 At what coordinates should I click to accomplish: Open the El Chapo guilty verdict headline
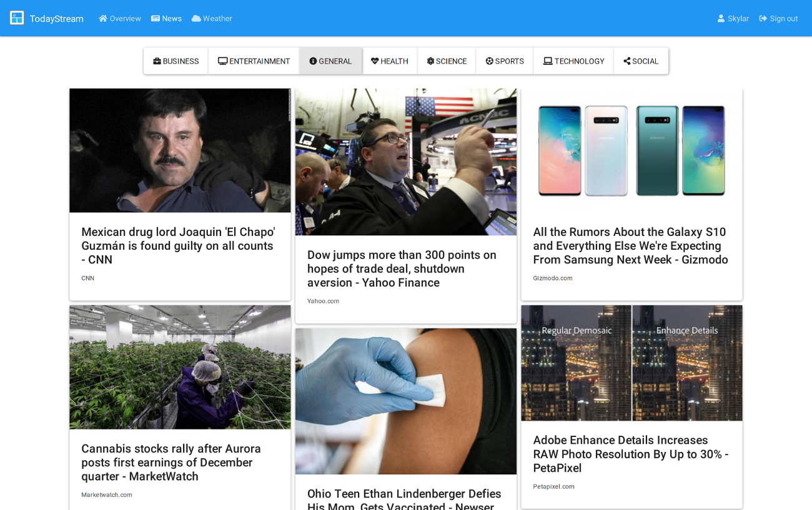pyautogui.click(x=179, y=246)
